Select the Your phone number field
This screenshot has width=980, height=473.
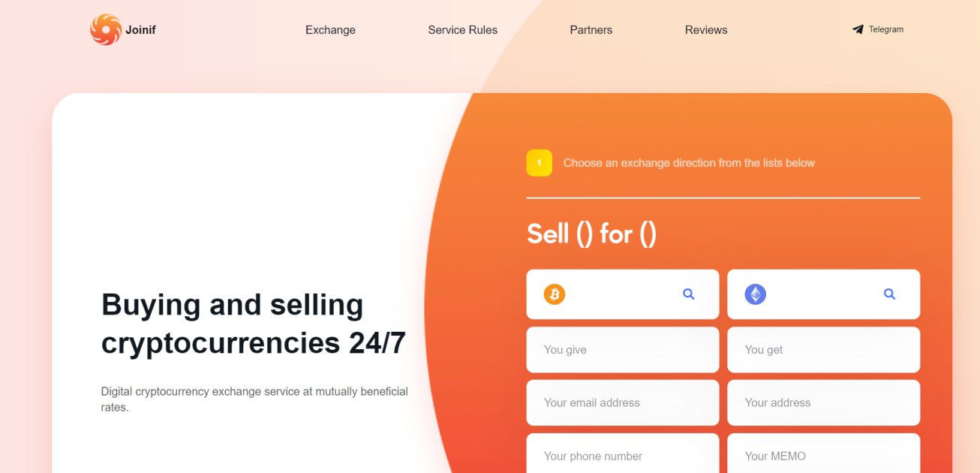tap(622, 455)
